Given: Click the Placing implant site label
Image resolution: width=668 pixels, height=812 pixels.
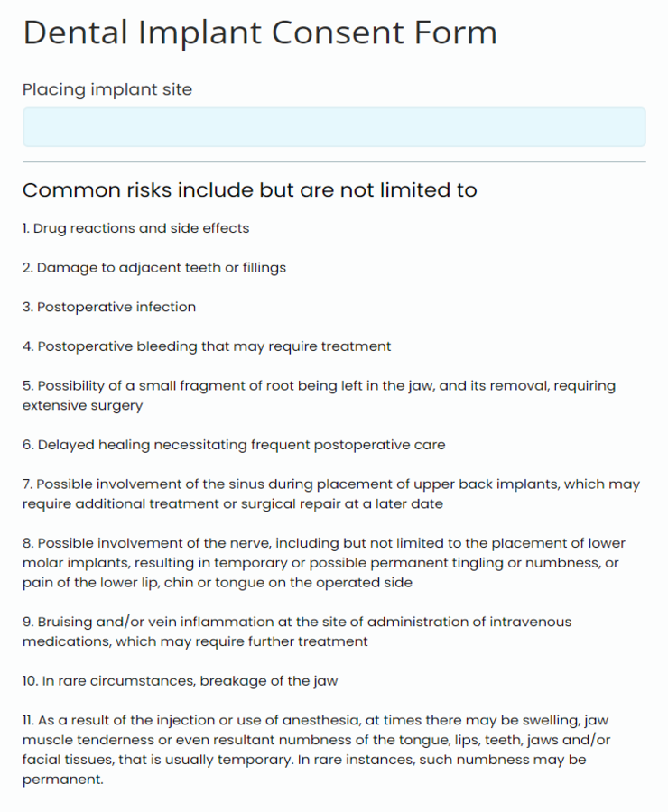Looking at the screenshot, I should (x=107, y=89).
